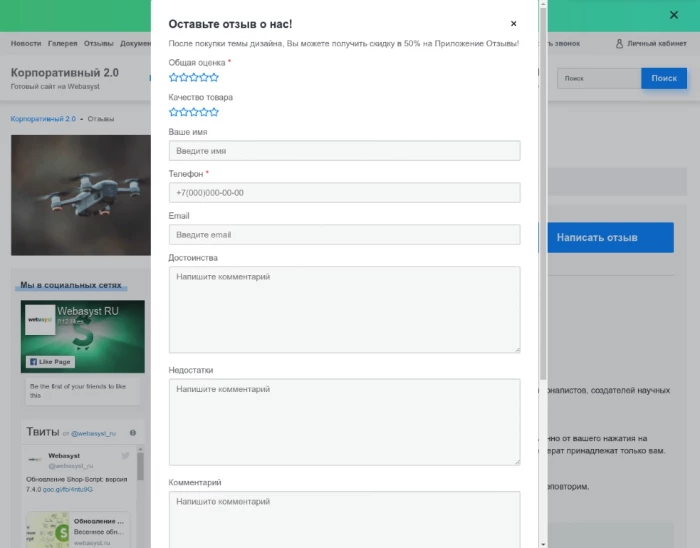700x548 pixels.
Task: Open personal account via user icon
Action: (x=620, y=44)
